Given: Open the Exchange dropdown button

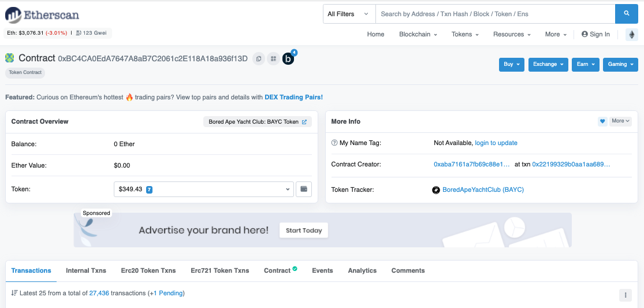Looking at the screenshot, I should pos(548,65).
